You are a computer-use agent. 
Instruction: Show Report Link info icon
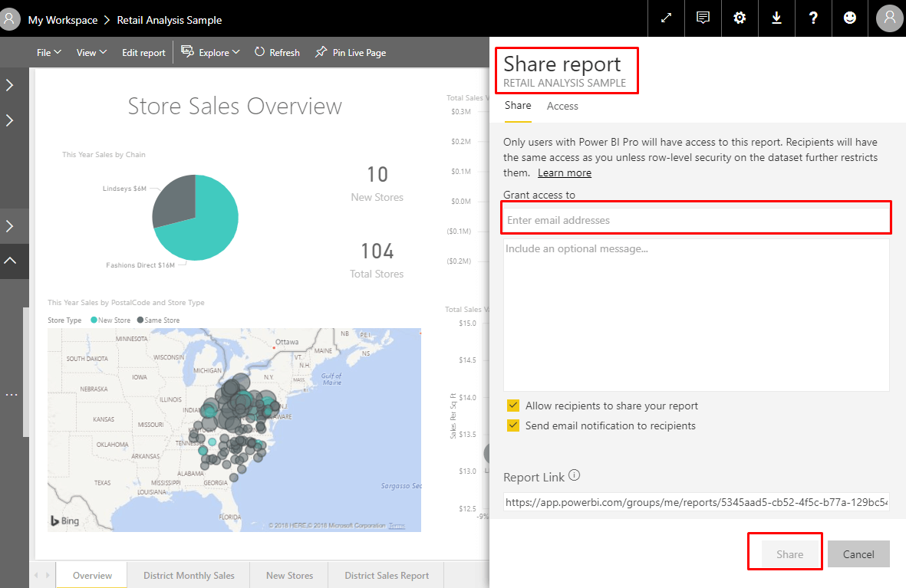[x=574, y=475]
